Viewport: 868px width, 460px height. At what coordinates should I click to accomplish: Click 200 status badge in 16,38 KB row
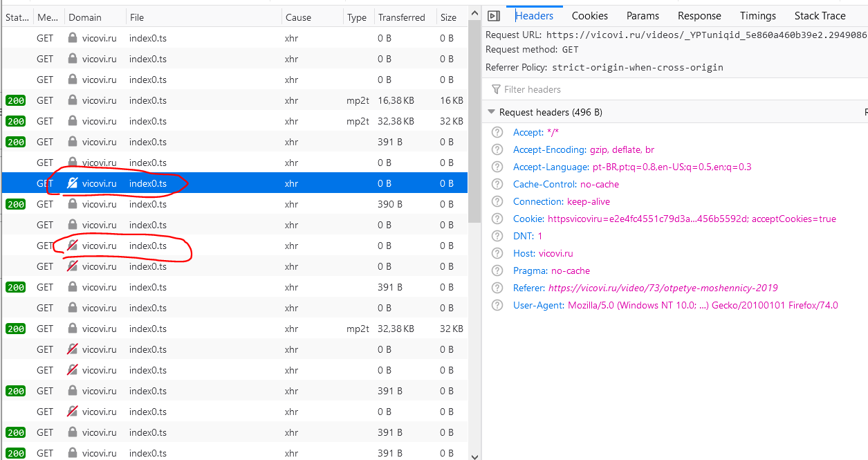tap(15, 100)
